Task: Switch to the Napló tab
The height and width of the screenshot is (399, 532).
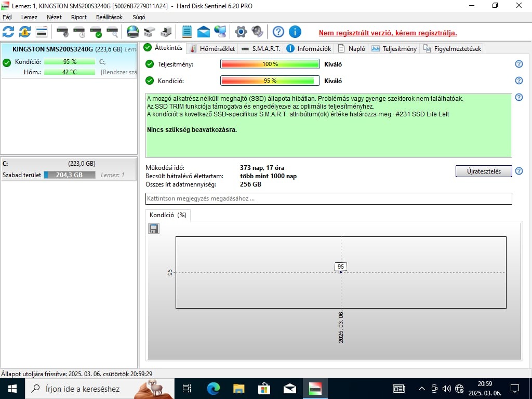Action: point(352,48)
